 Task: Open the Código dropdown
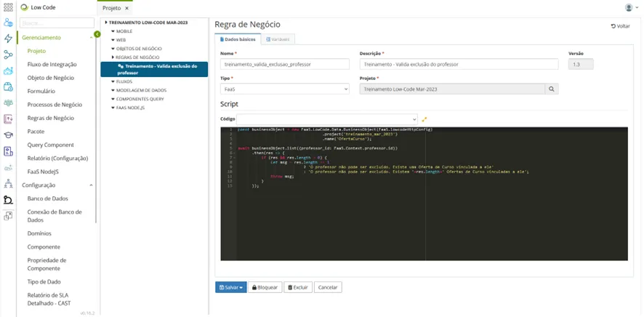327,119
